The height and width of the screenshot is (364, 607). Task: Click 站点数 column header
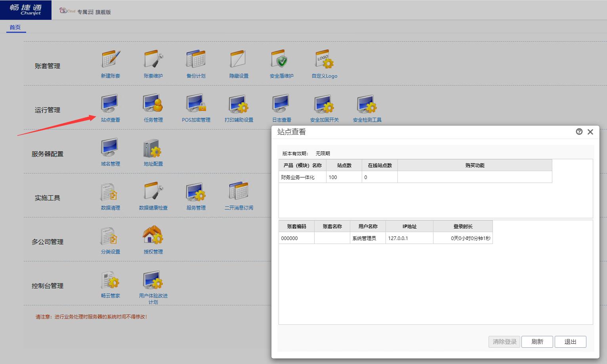click(344, 165)
